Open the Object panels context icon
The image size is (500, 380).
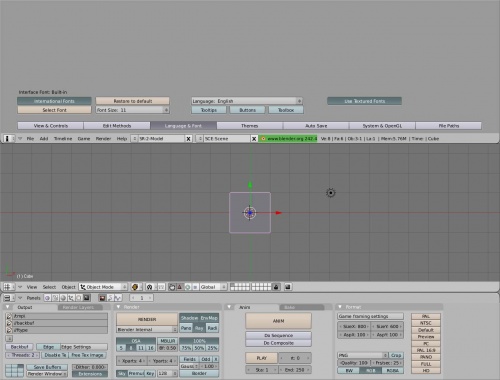pos(71,298)
